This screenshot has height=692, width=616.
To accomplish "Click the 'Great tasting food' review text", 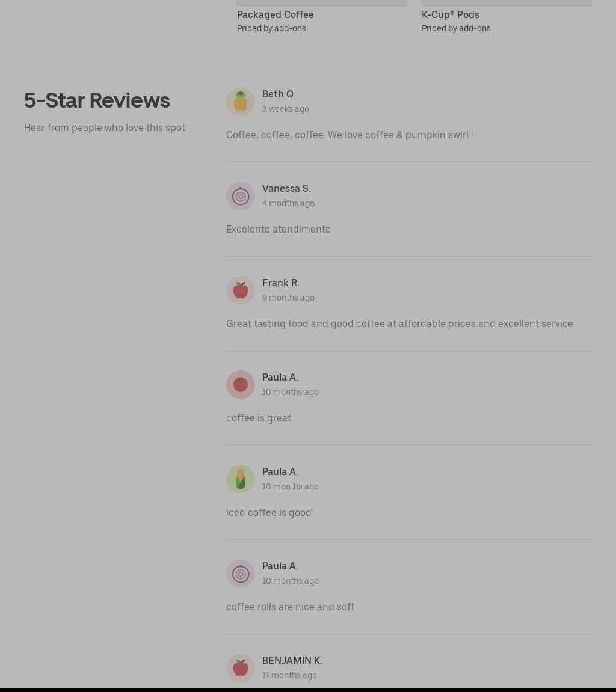I will (x=399, y=323).
